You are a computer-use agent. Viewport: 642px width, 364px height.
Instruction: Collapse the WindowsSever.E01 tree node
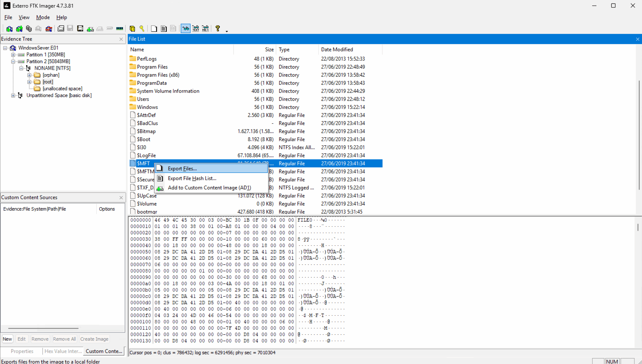pos(5,48)
